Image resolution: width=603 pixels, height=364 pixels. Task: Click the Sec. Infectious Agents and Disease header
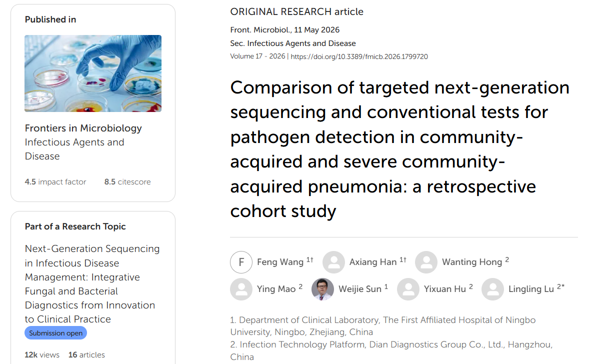[293, 43]
